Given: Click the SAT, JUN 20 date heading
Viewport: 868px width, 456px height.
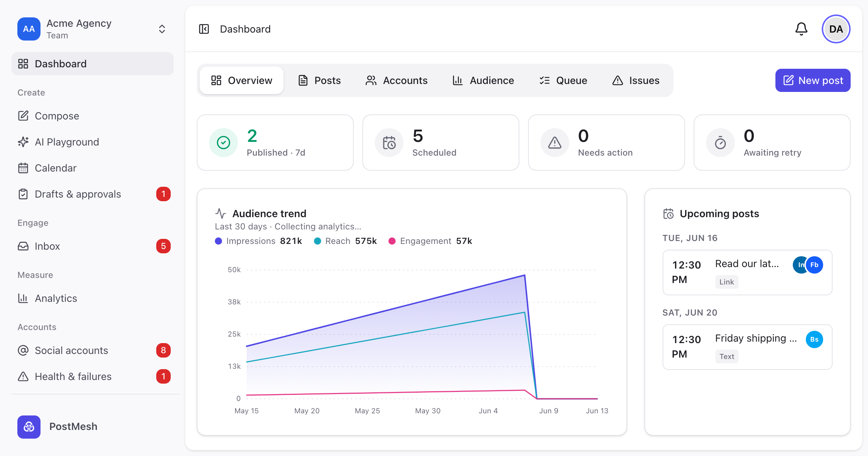Looking at the screenshot, I should click(690, 313).
